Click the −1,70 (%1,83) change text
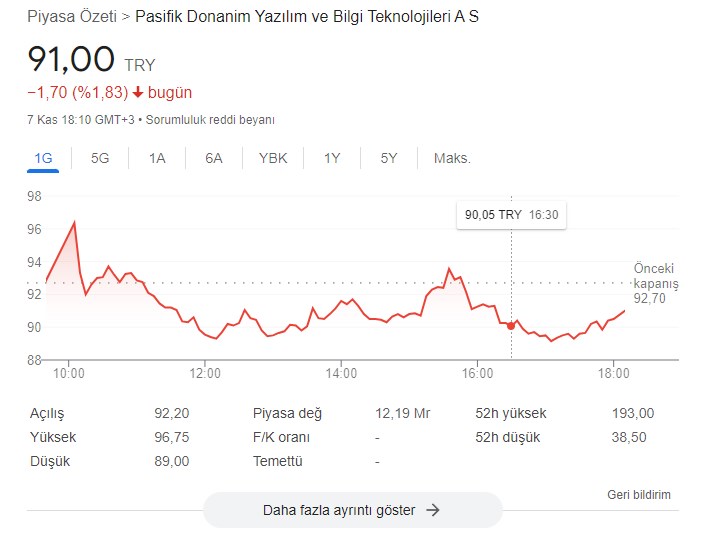Image resolution: width=727 pixels, height=550 pixels. pos(77,92)
